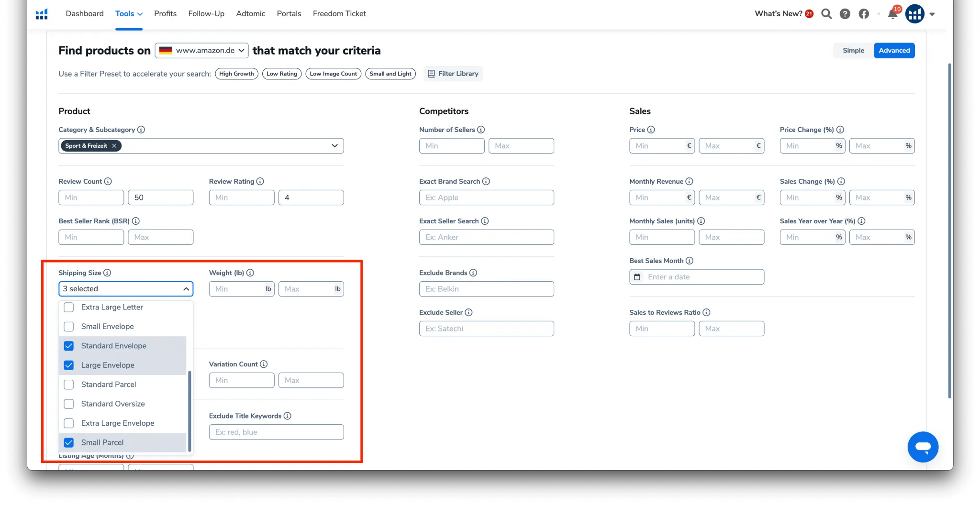Check the Small Envelope option

tap(69, 327)
